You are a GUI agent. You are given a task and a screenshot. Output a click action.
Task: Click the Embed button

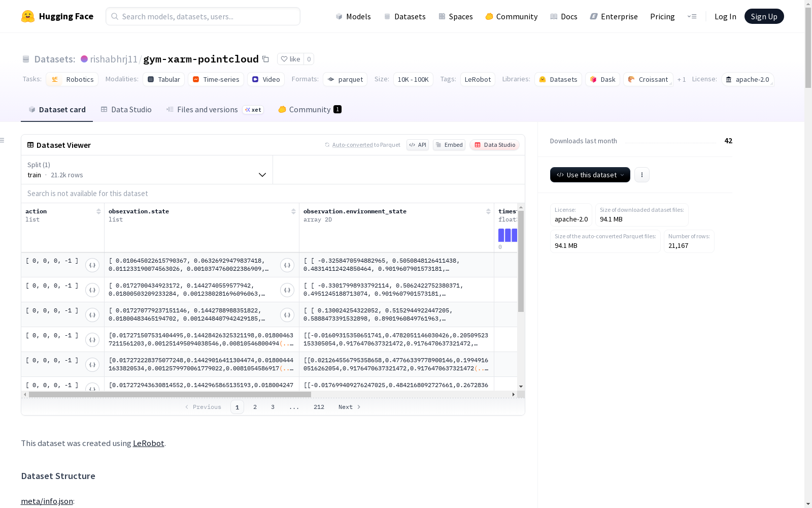pyautogui.click(x=449, y=145)
